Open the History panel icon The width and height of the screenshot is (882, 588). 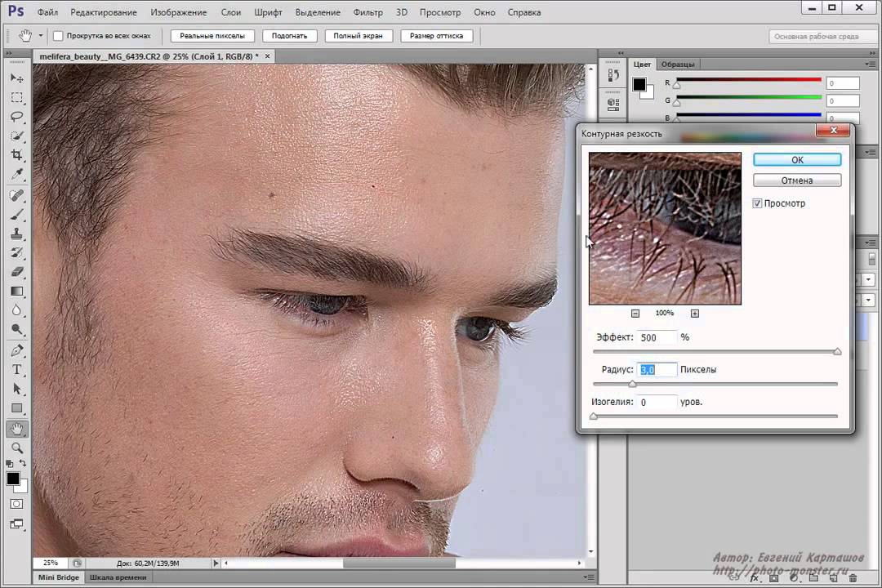tap(613, 75)
